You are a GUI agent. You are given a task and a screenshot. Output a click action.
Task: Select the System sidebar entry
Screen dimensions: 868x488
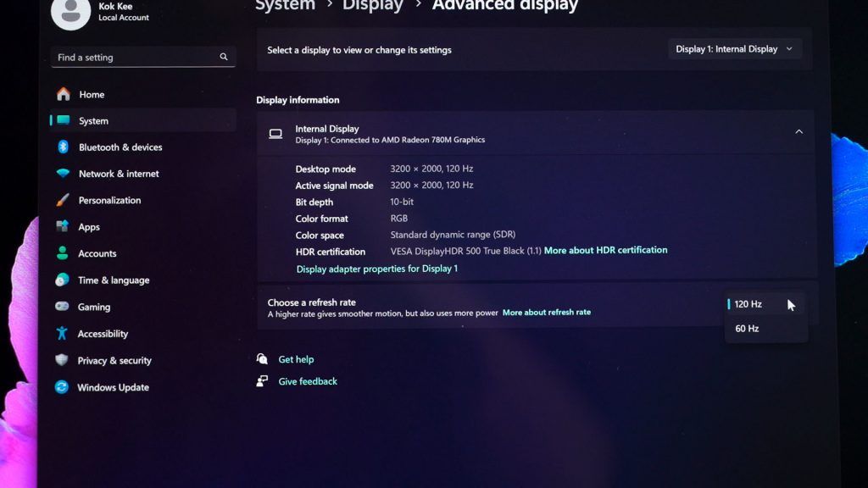coord(142,120)
